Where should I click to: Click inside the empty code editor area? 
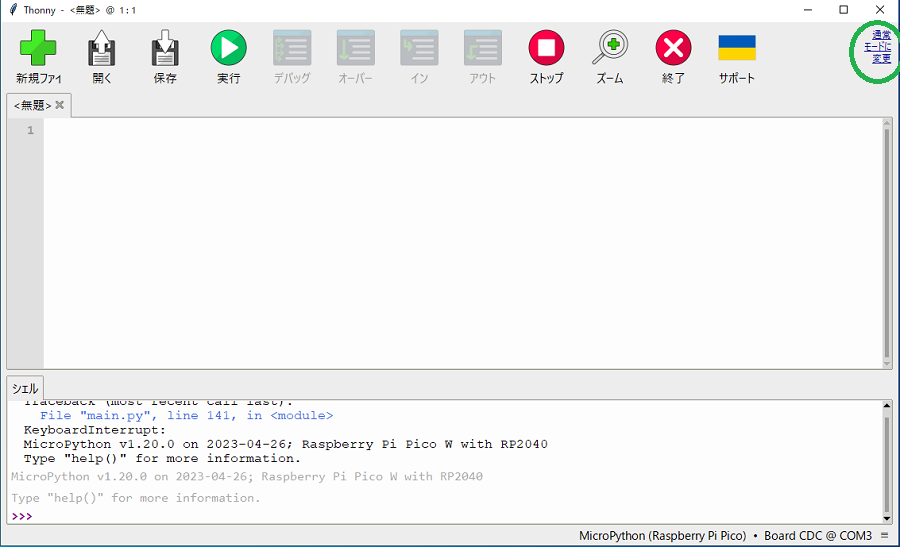pyautogui.click(x=460, y=240)
